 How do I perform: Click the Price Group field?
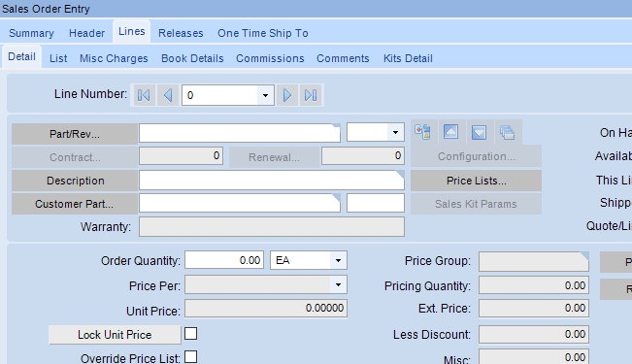(x=534, y=262)
